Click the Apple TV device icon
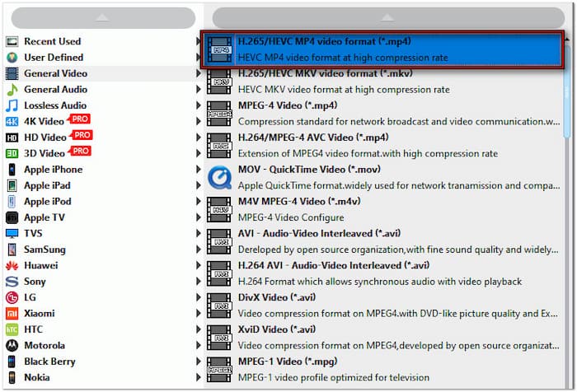The image size is (577, 392). pyautogui.click(x=12, y=217)
